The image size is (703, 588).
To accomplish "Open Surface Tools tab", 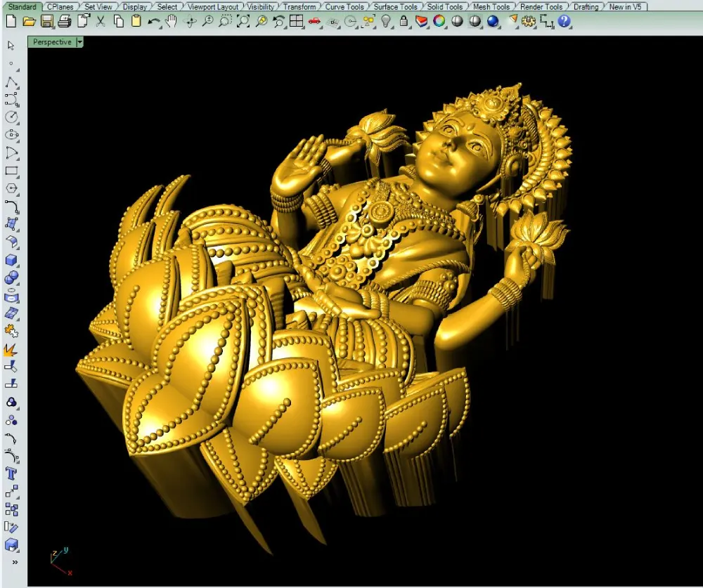I will (x=395, y=7).
